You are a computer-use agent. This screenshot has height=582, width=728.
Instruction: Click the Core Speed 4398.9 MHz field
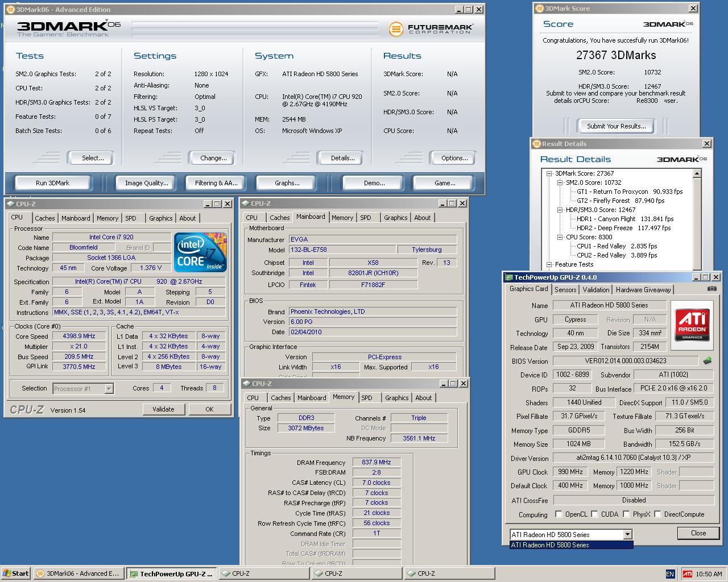click(78, 336)
